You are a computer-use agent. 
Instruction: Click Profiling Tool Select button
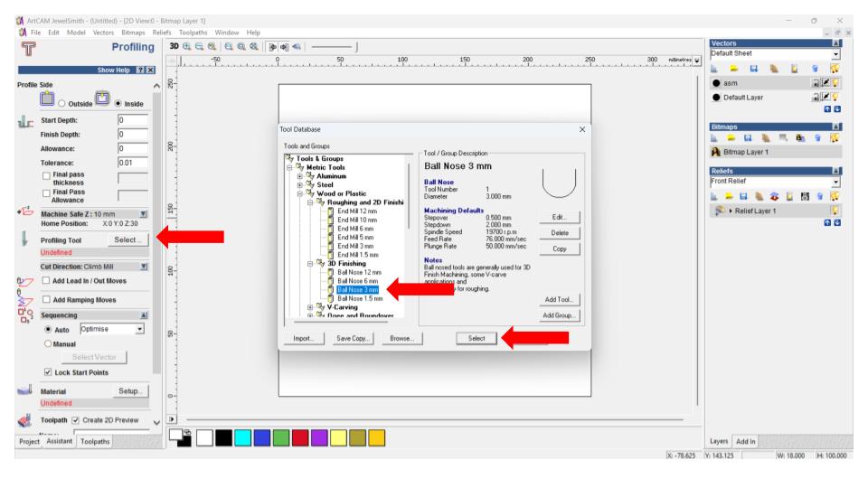[x=127, y=239]
